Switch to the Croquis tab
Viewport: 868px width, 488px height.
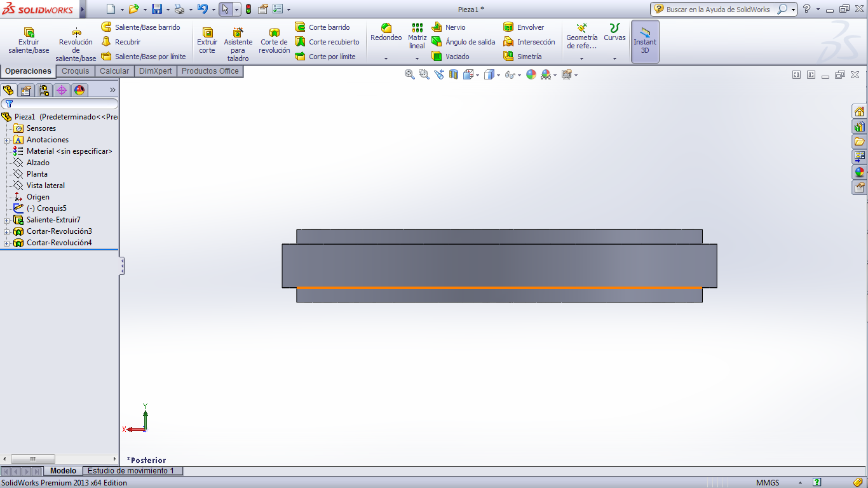pos(76,71)
